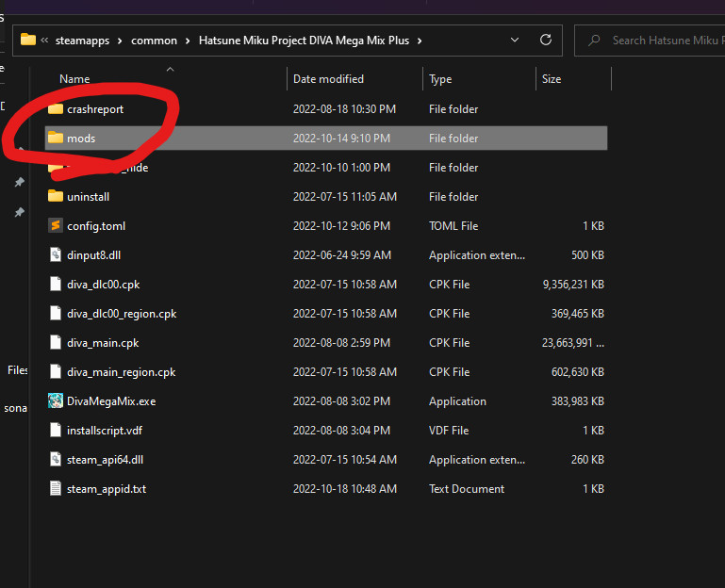Click Hatsune Miku Project DIVA breadcrumb
Viewport: 725px width, 588px height.
tap(304, 41)
